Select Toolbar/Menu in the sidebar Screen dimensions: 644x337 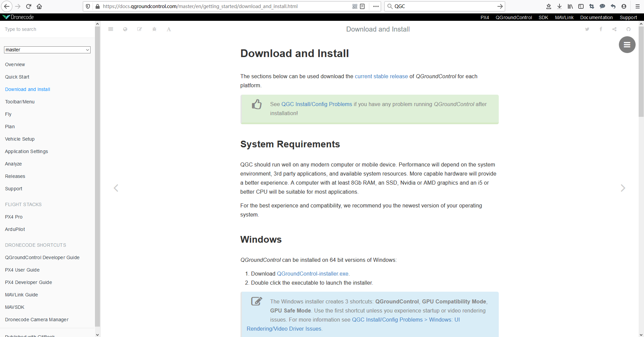coord(20,102)
